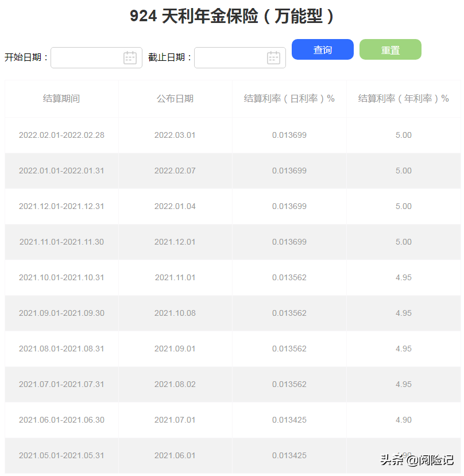Image resolution: width=464 pixels, height=476 pixels.
Task: Select the 开始日期： label
Action: [x=26, y=57]
